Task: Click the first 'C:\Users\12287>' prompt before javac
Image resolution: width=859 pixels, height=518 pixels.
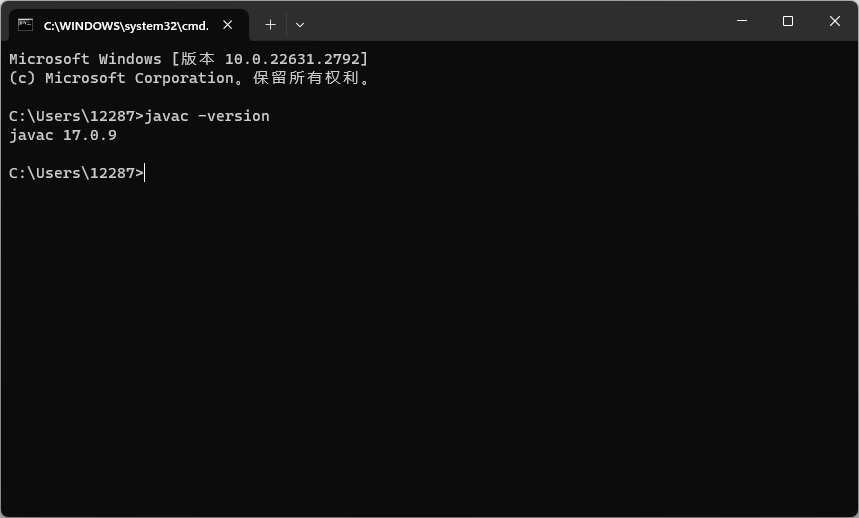Action: pos(76,116)
